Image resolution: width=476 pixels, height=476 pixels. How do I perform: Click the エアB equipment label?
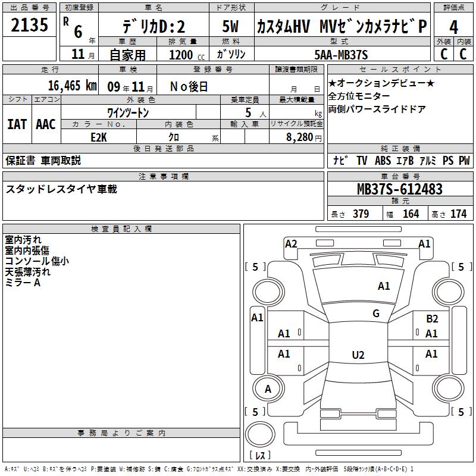pyautogui.click(x=405, y=160)
